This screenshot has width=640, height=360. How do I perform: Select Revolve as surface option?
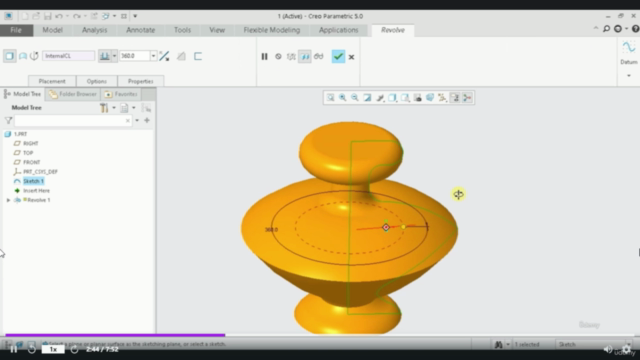click(23, 56)
